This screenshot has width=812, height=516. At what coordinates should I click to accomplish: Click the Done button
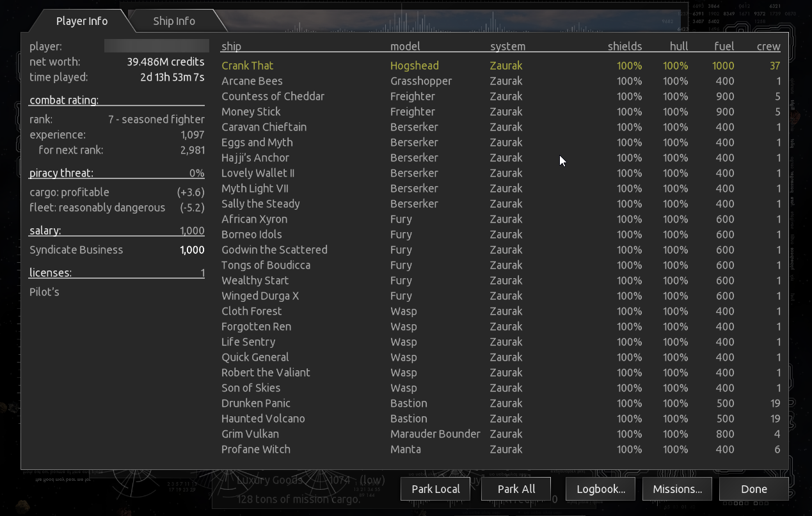754,489
